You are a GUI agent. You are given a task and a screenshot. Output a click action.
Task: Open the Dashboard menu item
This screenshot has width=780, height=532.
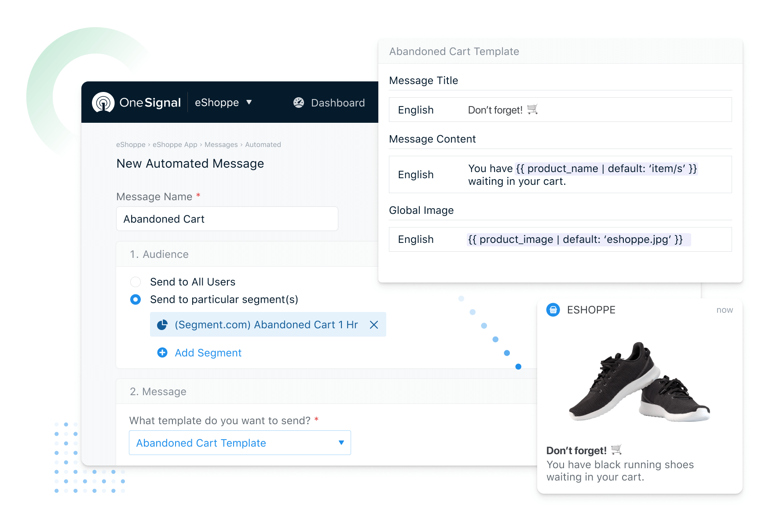(337, 103)
